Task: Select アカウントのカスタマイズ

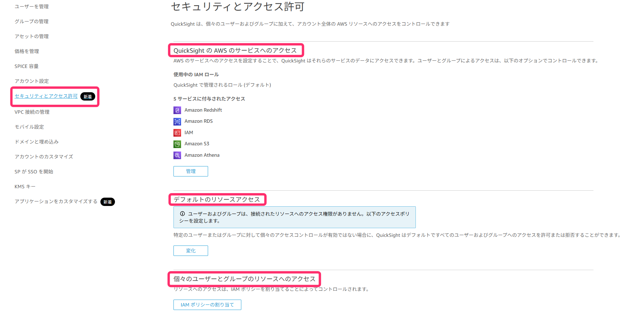Action: [44, 157]
